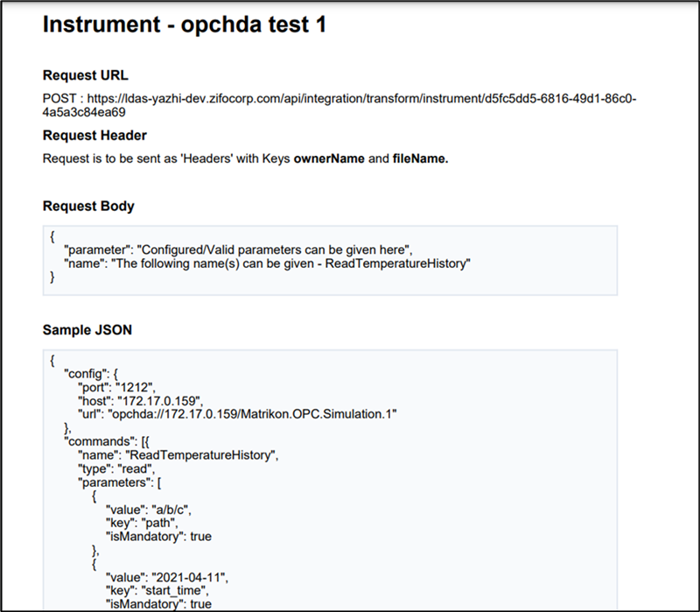Click the bold fileName key text

420,158
